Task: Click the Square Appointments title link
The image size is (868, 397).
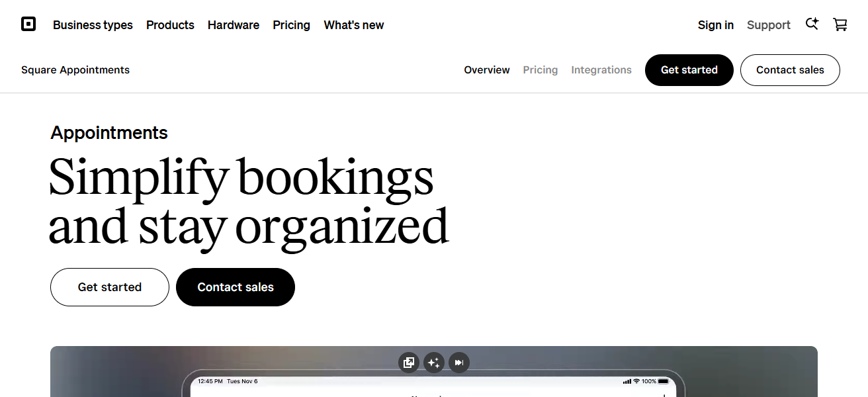Action: click(75, 70)
